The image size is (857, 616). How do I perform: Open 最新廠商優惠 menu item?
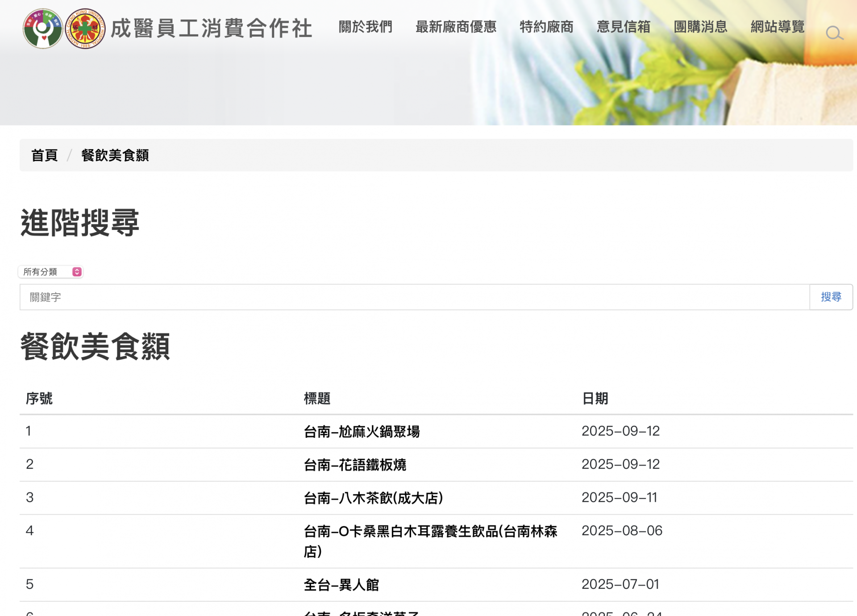tap(456, 27)
